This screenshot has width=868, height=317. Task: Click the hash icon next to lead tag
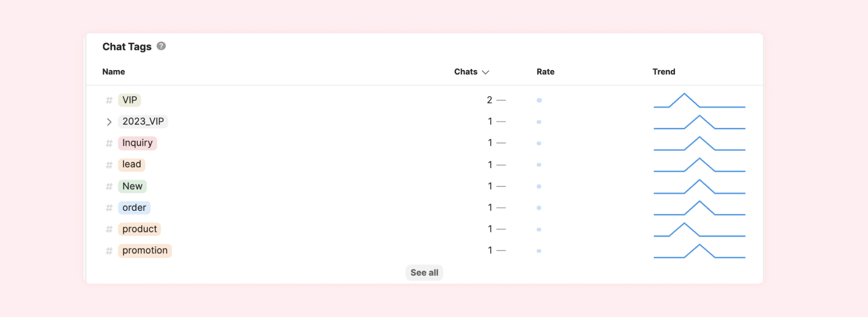tap(109, 165)
